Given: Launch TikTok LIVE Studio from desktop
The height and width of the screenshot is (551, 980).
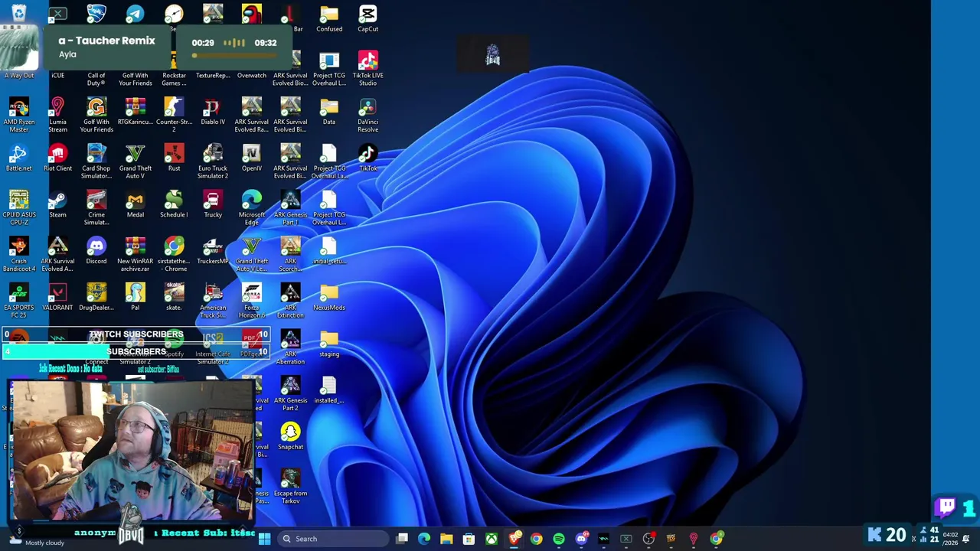Looking at the screenshot, I should tap(367, 69).
